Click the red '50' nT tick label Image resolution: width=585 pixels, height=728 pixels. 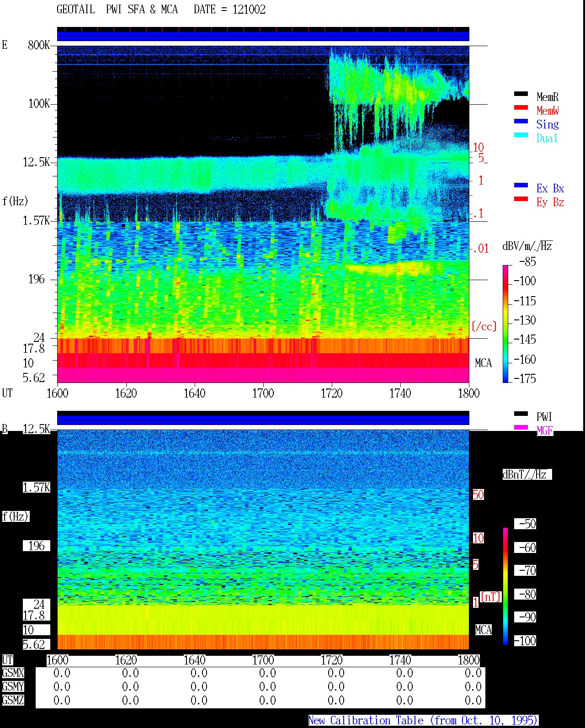pos(478,494)
